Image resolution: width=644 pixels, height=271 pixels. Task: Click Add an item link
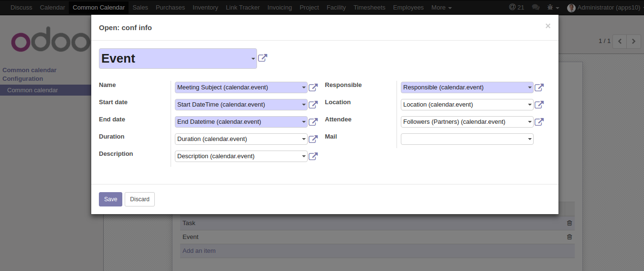199,250
